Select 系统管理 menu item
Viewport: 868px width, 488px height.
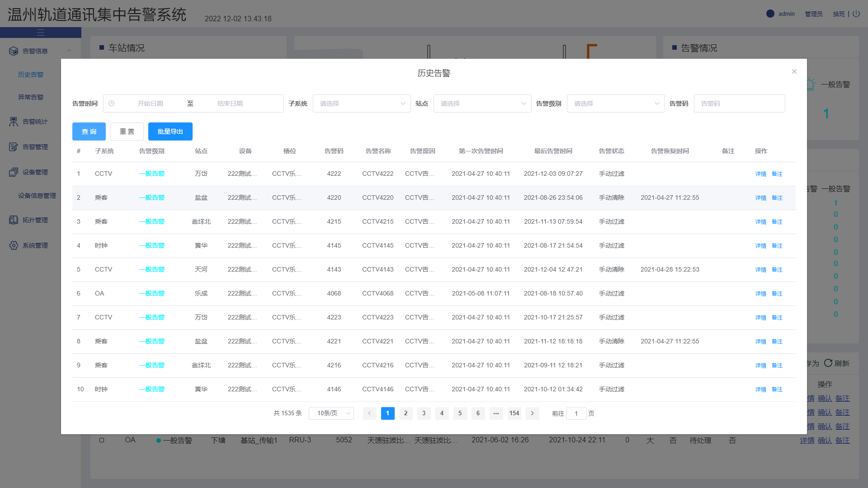coord(35,245)
